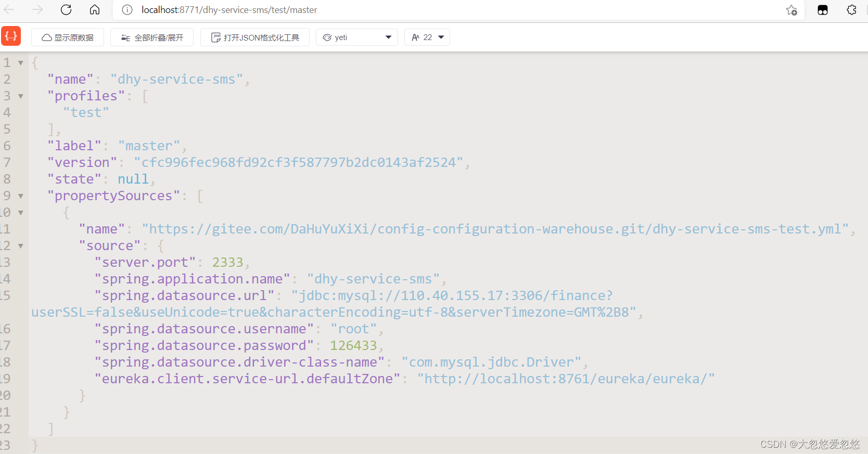This screenshot has height=454, width=868.
Task: Click the "spring.application.name" key
Action: pos(192,279)
